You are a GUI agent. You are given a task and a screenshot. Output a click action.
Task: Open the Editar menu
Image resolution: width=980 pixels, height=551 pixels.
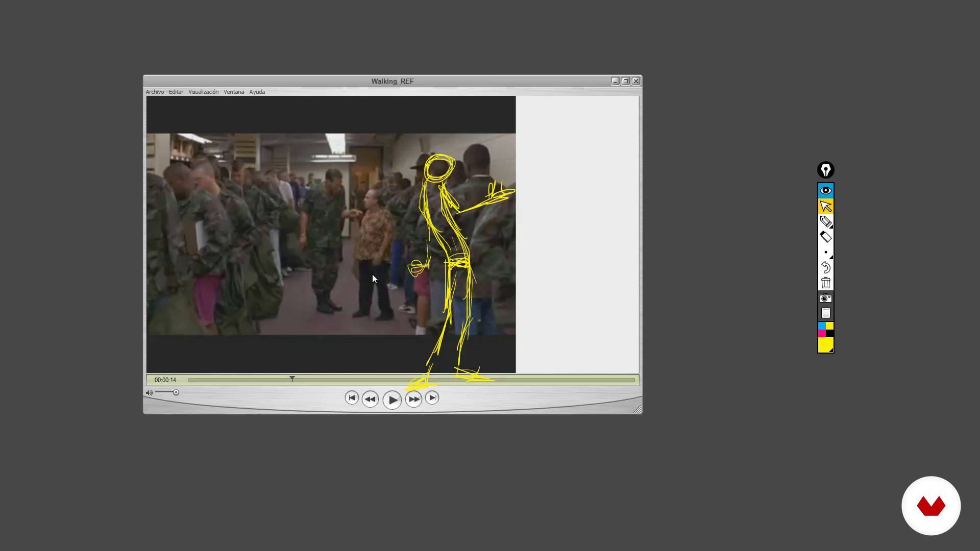(x=176, y=92)
